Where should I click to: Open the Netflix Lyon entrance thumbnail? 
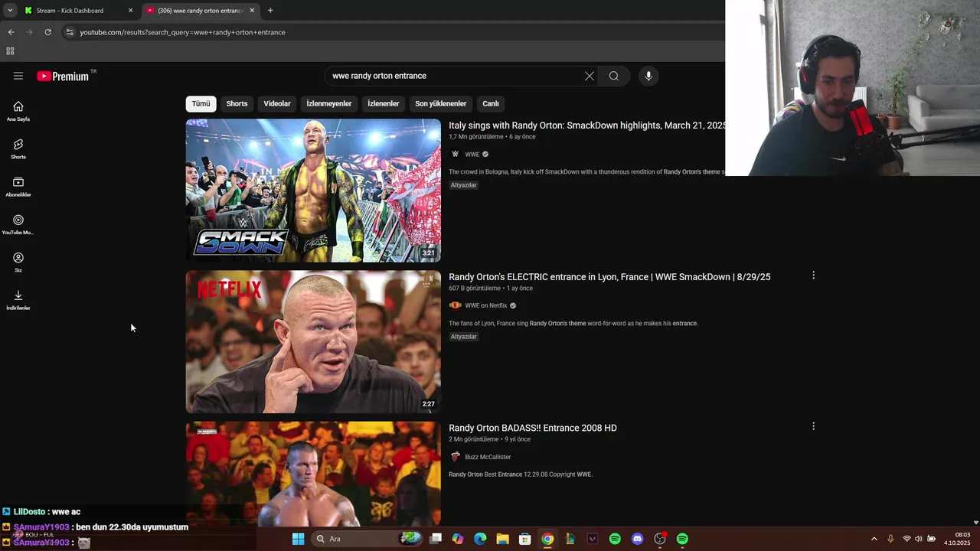(313, 342)
